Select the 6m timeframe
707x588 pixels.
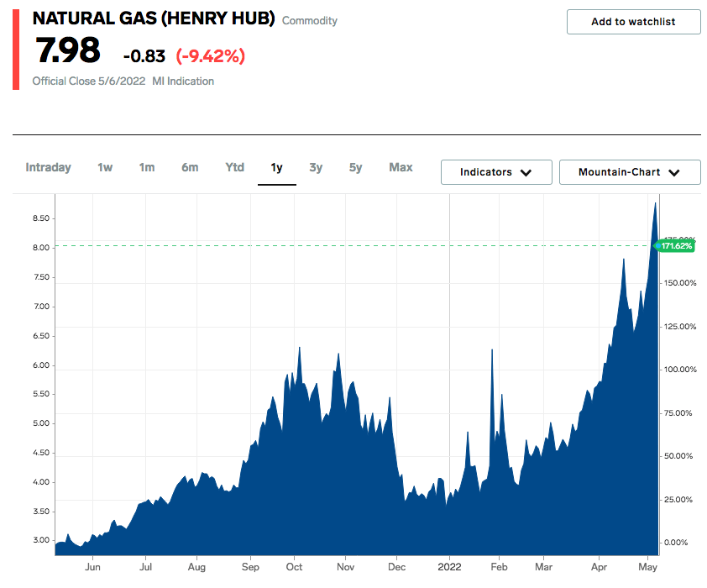[190, 167]
